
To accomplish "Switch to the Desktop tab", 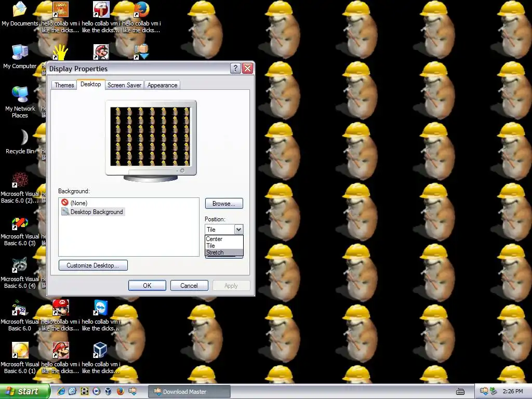I will tap(90, 84).
